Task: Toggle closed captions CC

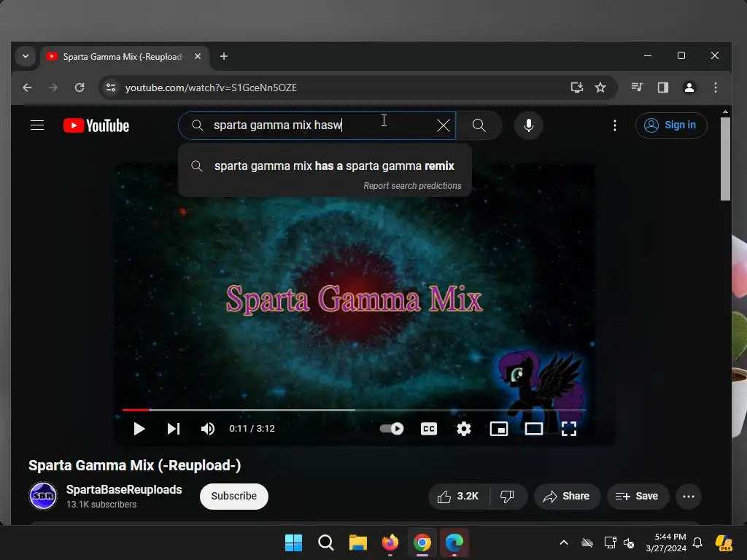Action: click(429, 429)
